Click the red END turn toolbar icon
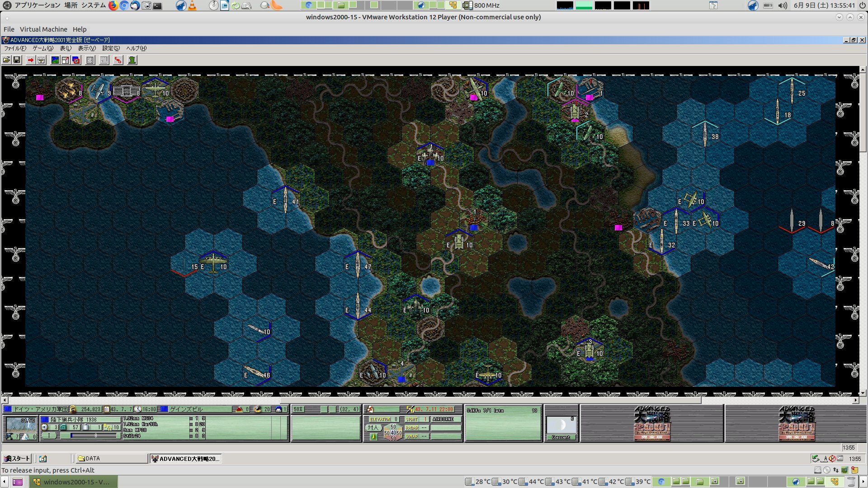Screen dimensions: 868x488 pyautogui.click(x=118, y=60)
